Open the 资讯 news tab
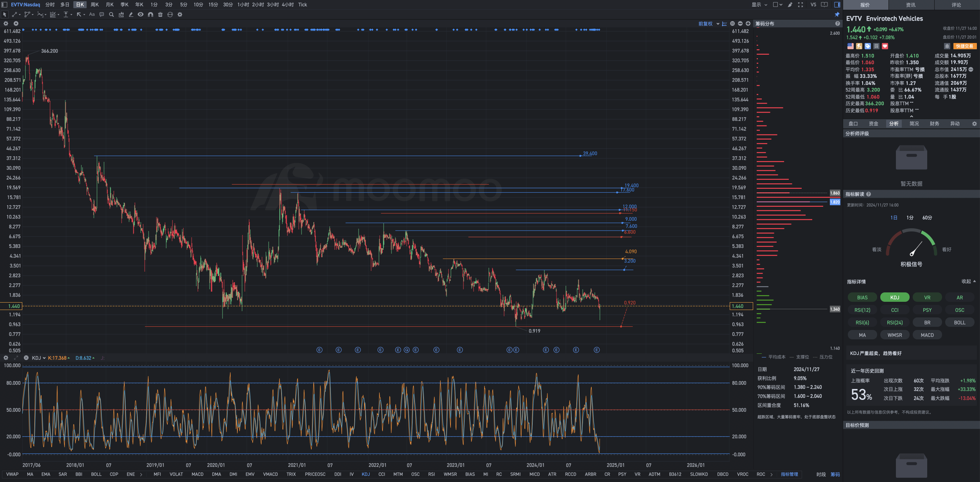Image resolution: width=980 pixels, height=482 pixels. (x=911, y=5)
